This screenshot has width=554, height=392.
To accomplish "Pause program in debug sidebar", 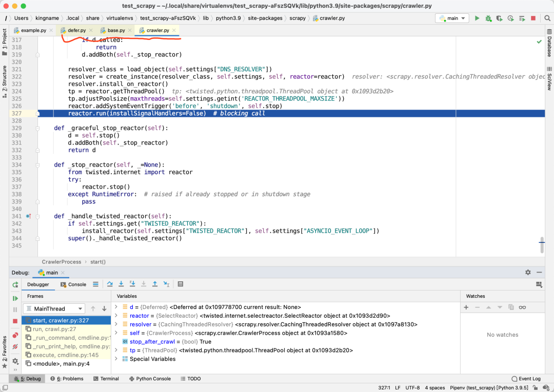I will tap(15, 310).
